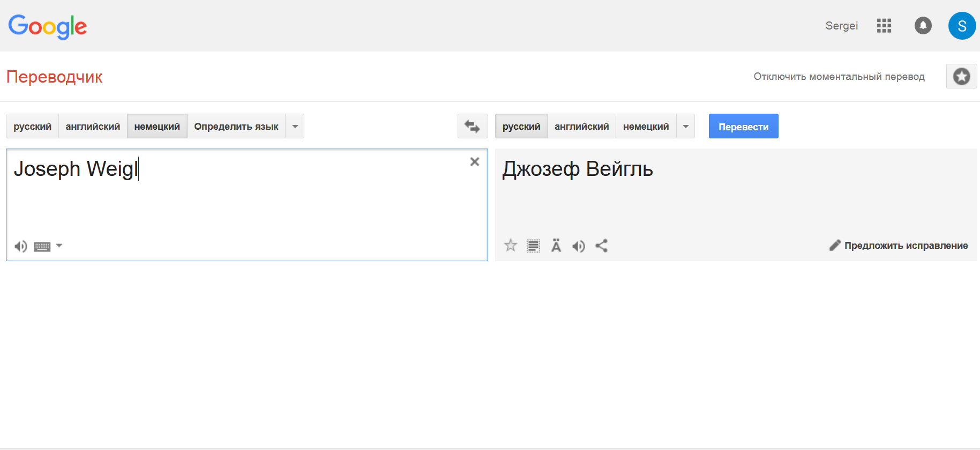This screenshot has height=450, width=980.
Task: Expand the source language list dropdown
Action: coord(295,127)
